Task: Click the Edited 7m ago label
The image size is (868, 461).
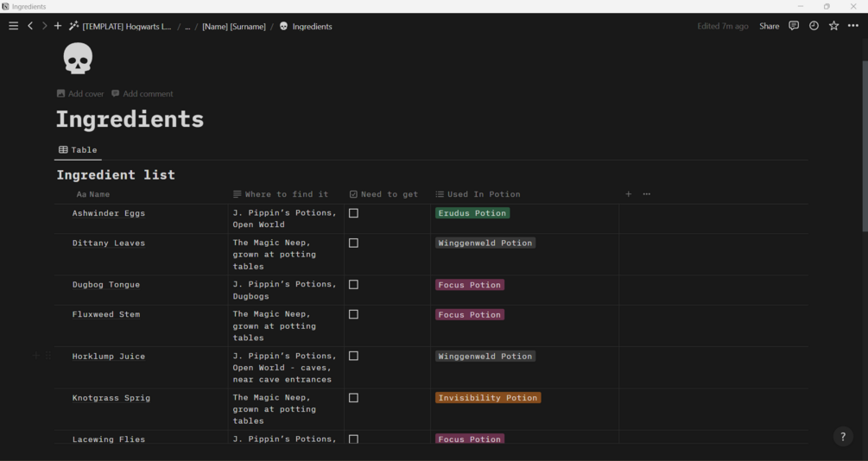Action: (722, 26)
